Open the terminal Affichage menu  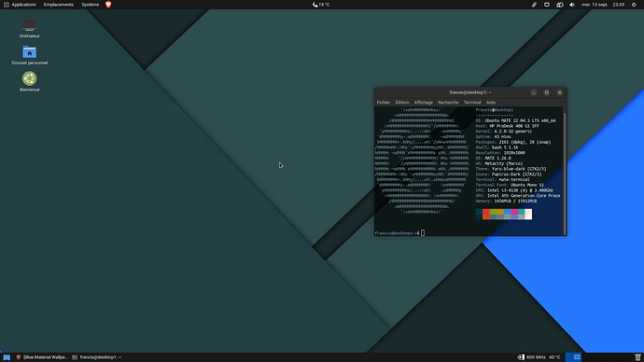423,103
